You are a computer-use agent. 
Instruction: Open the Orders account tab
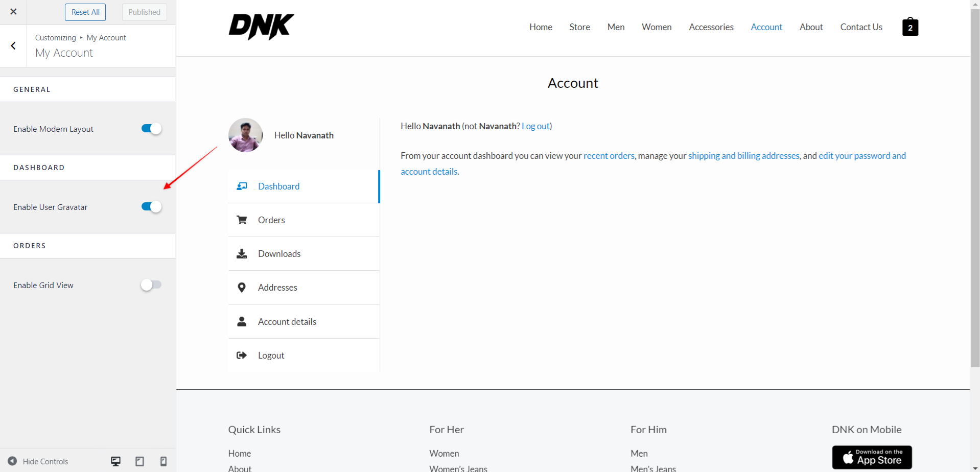click(304, 220)
